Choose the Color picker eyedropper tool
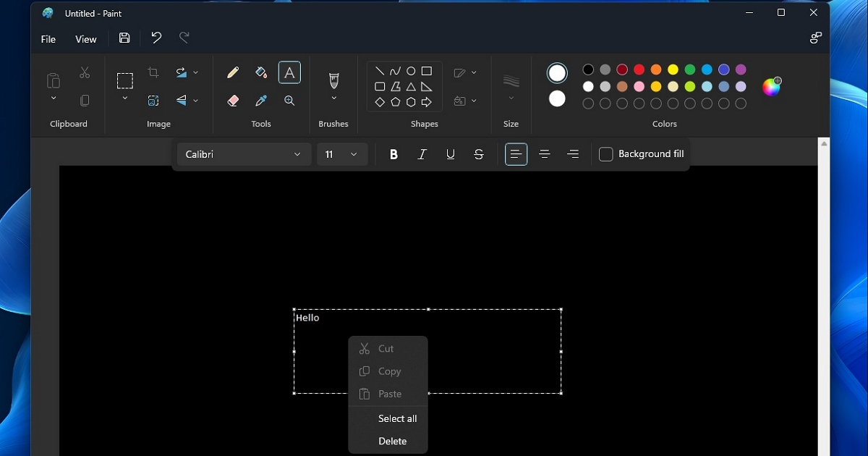This screenshot has width=868, height=456. (x=261, y=101)
